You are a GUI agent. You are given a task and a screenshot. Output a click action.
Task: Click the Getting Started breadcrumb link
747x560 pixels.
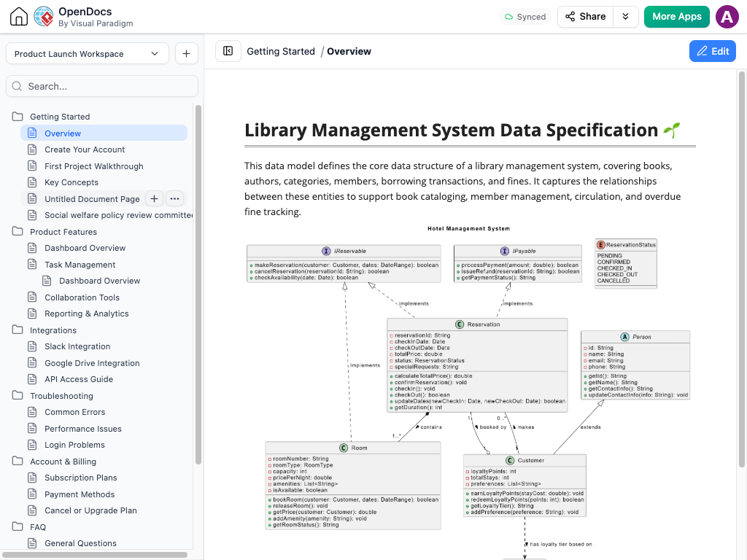pos(281,52)
